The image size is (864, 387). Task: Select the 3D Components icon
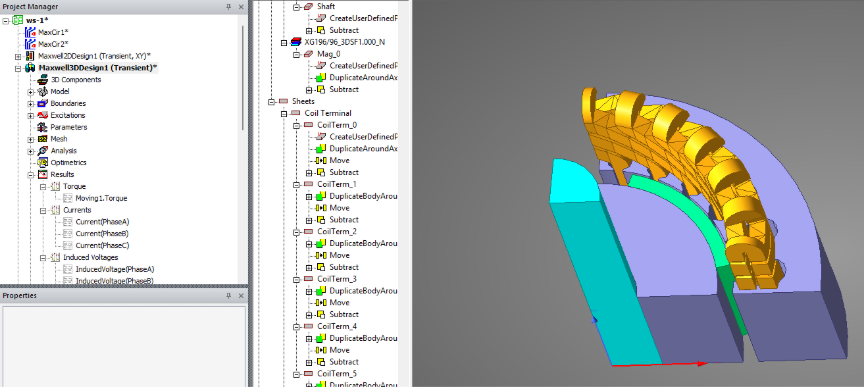click(x=42, y=80)
